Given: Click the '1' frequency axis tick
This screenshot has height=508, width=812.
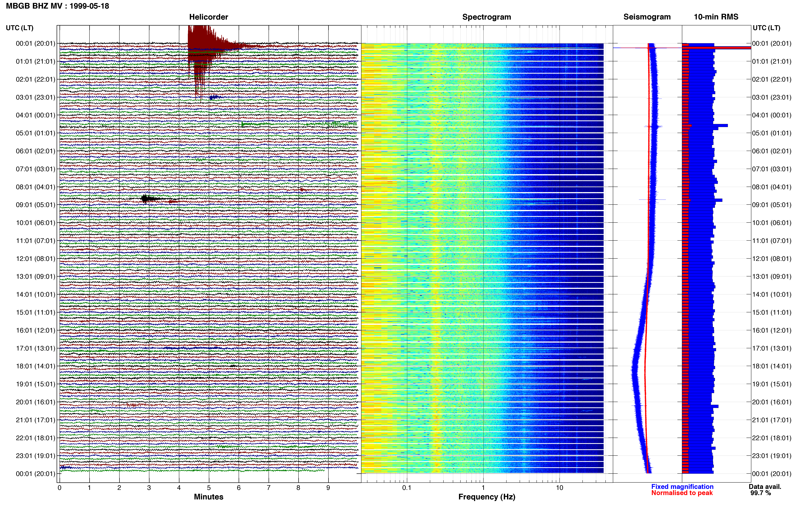Looking at the screenshot, I should (x=483, y=488).
